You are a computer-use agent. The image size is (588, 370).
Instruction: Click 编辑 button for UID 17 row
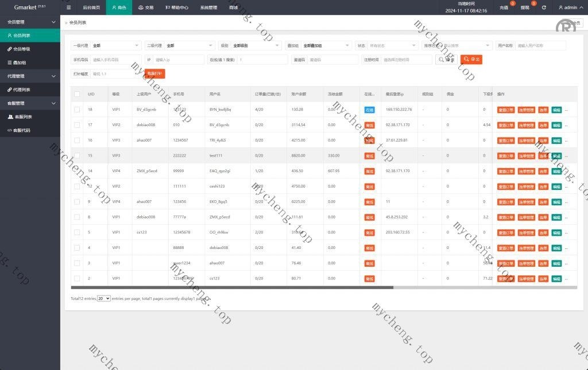tap(556, 125)
